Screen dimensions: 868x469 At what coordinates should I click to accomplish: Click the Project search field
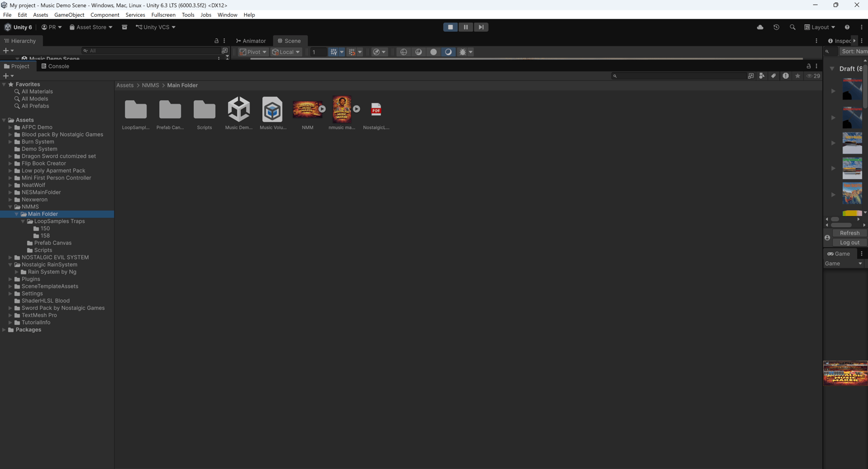[x=678, y=76]
